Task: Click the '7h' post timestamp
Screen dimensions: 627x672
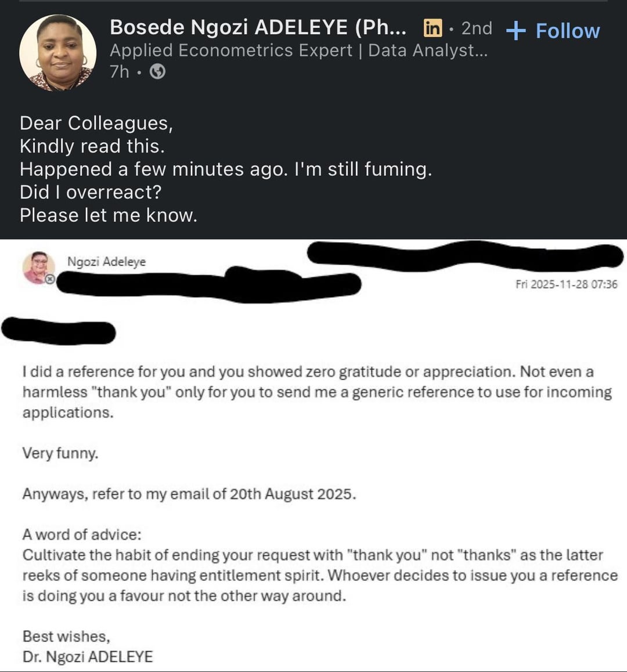Action: click(119, 71)
